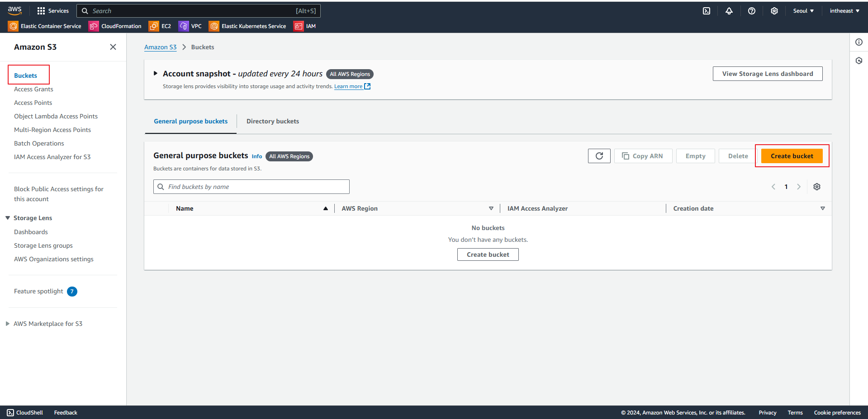Open Block Public Access settings for this account
The image size is (868, 419).
coord(59,194)
